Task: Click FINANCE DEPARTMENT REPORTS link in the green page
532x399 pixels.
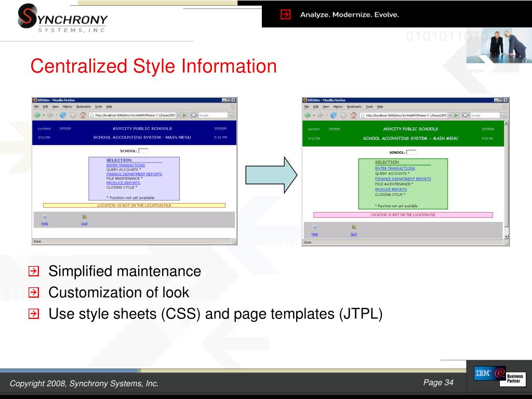Action: 403,179
